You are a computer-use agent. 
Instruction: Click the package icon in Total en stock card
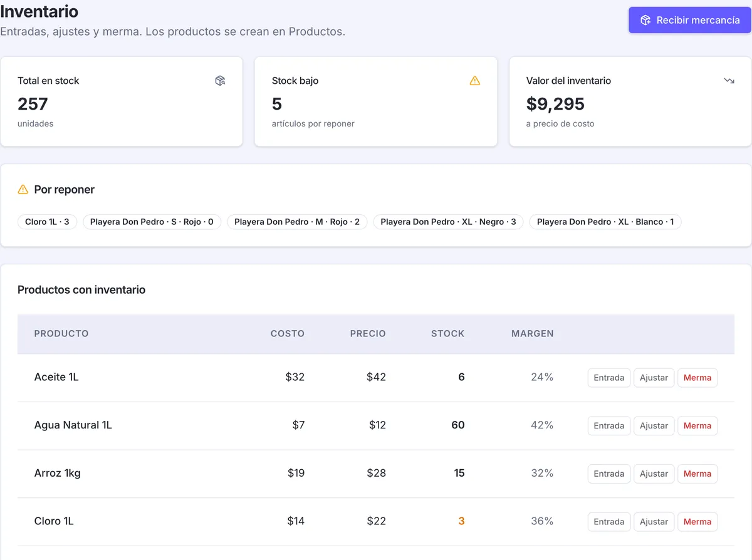[x=220, y=81]
